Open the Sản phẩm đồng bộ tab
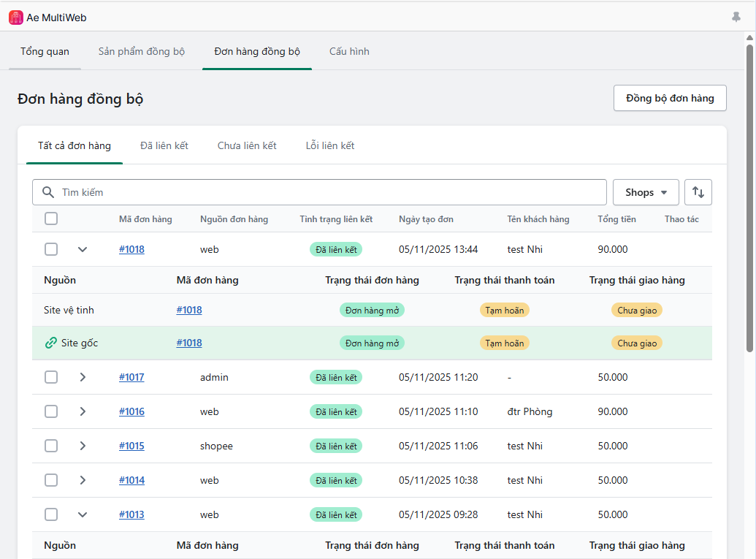Viewport: 756px width, 559px height. point(142,51)
